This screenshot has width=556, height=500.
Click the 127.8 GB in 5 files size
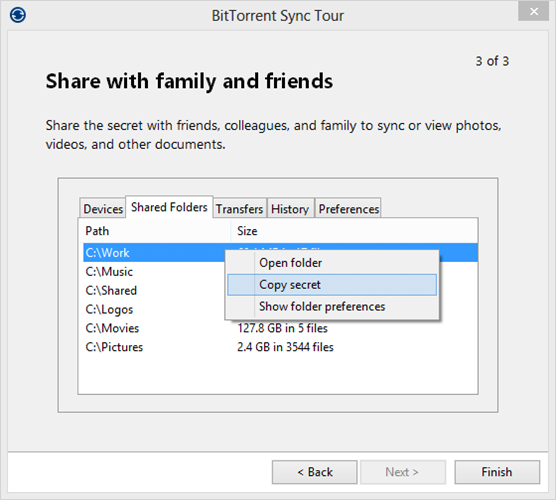[283, 328]
